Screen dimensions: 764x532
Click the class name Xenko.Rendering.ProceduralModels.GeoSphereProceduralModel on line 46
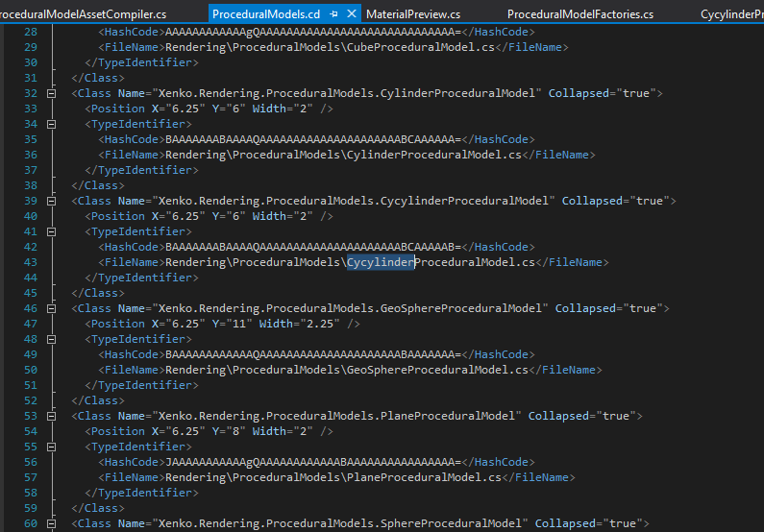tap(350, 308)
